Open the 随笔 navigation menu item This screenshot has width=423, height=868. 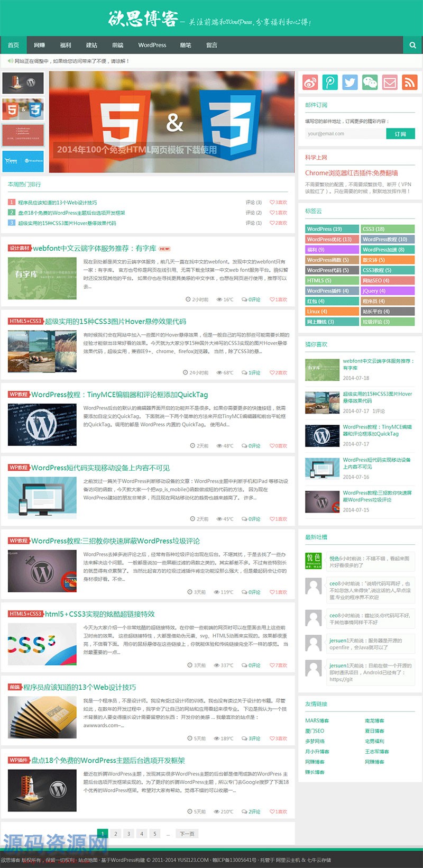pos(186,45)
